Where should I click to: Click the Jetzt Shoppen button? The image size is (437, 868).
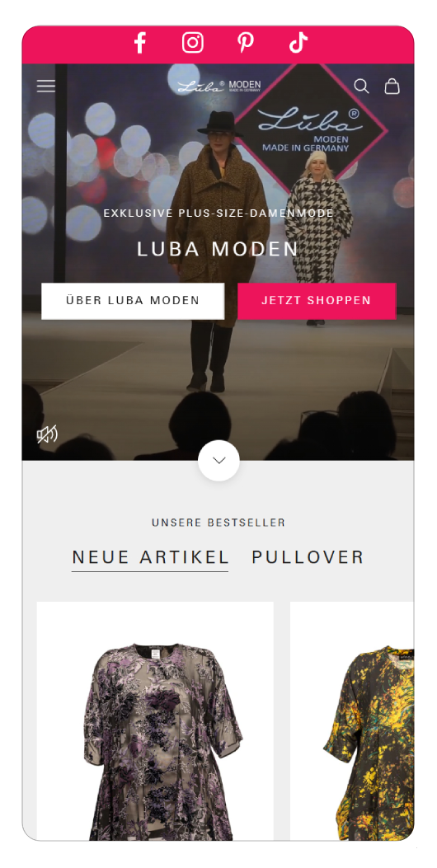[x=317, y=301]
